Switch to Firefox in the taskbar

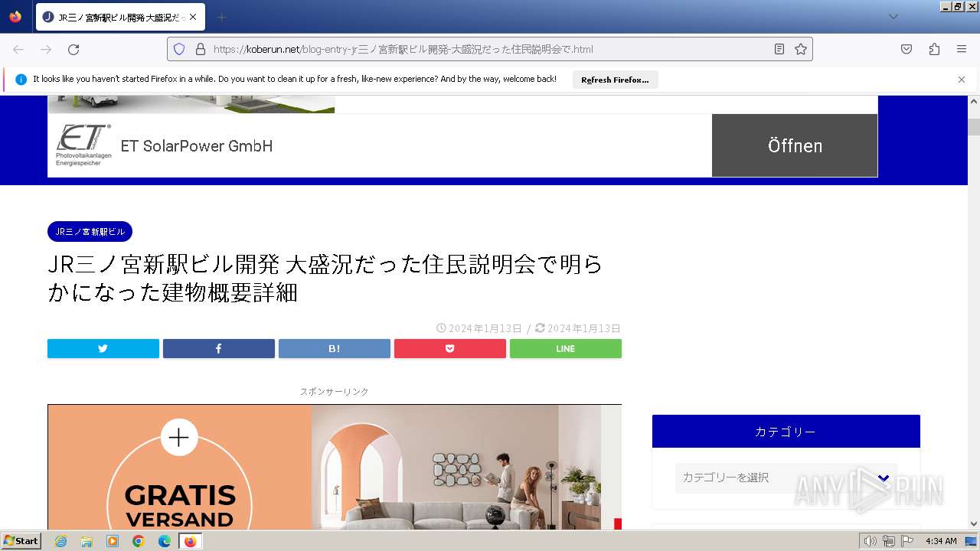pos(190,541)
